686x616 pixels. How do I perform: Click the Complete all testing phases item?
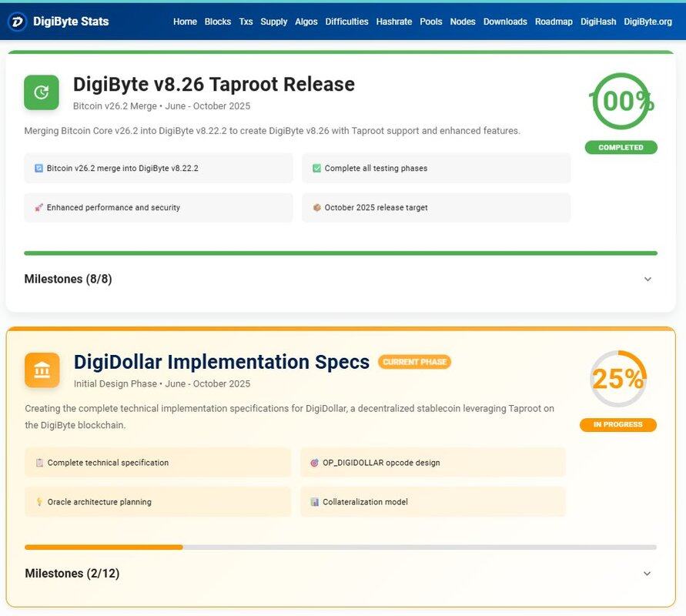437,168
